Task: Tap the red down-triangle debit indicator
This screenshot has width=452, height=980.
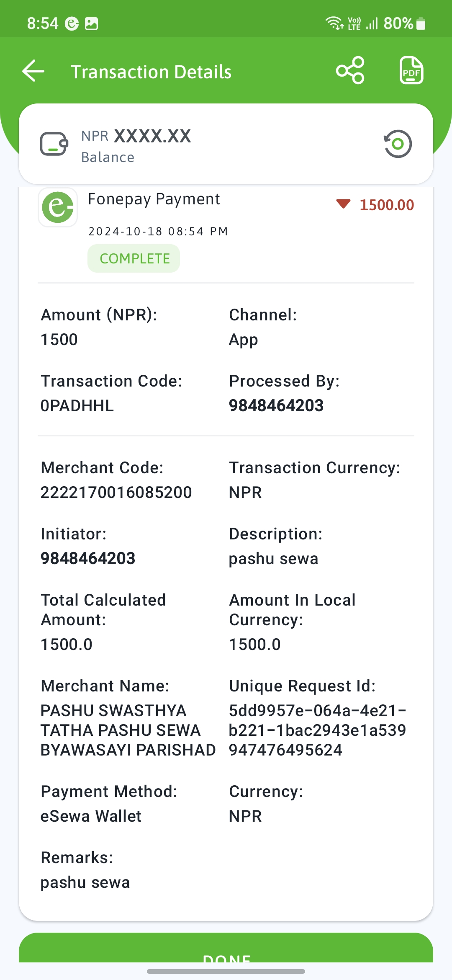Action: [343, 204]
